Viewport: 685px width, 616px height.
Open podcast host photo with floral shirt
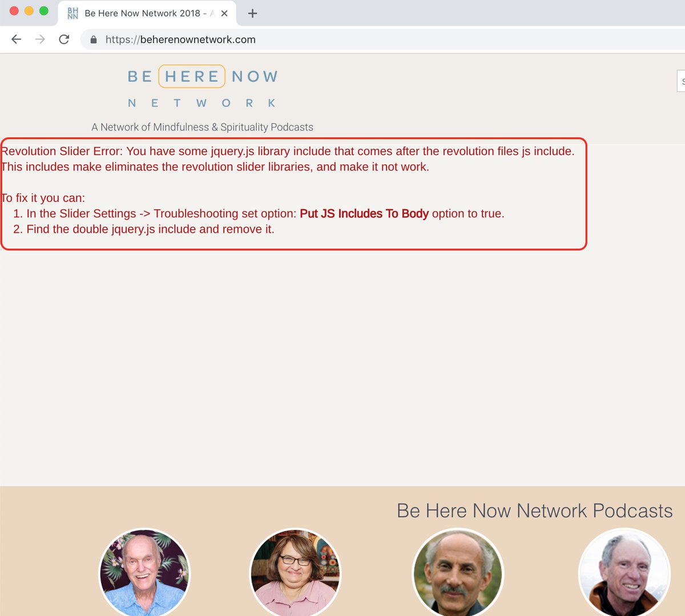tap(144, 573)
